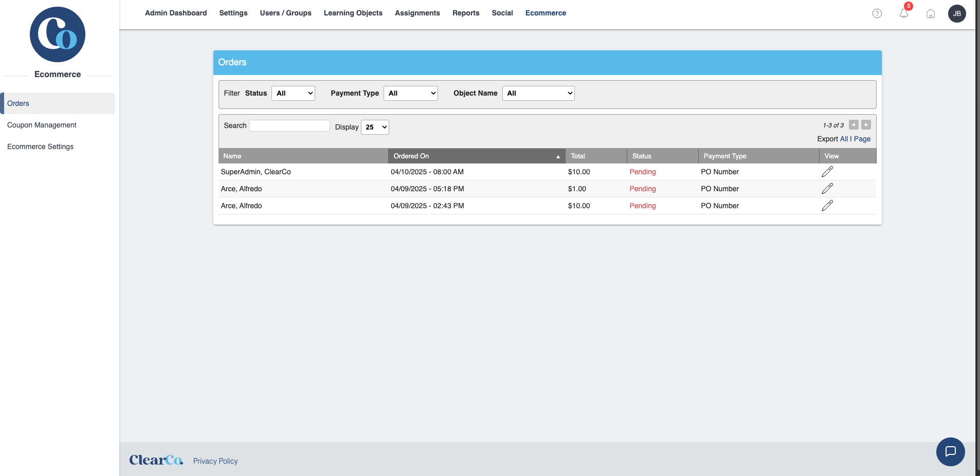The height and width of the screenshot is (476, 980).
Task: Click the Orders panel title
Action: [x=232, y=62]
